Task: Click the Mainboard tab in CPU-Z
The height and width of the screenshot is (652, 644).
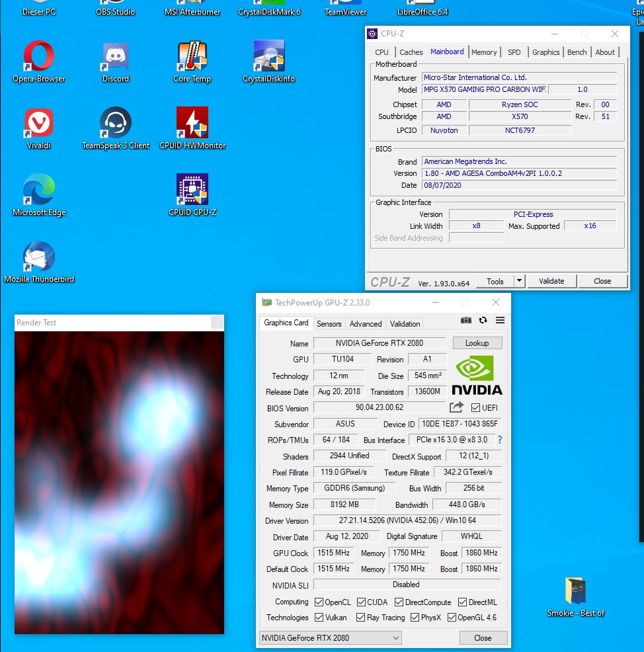Action: pos(447,52)
